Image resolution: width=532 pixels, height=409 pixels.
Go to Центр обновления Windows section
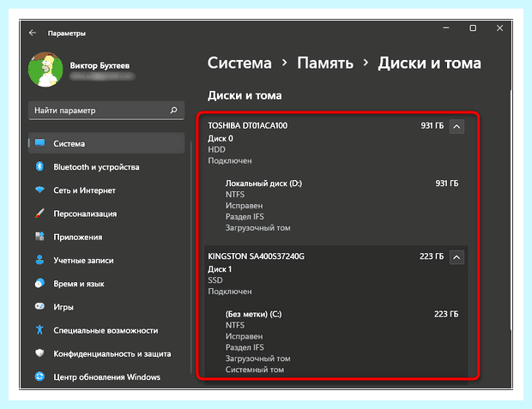click(x=106, y=377)
